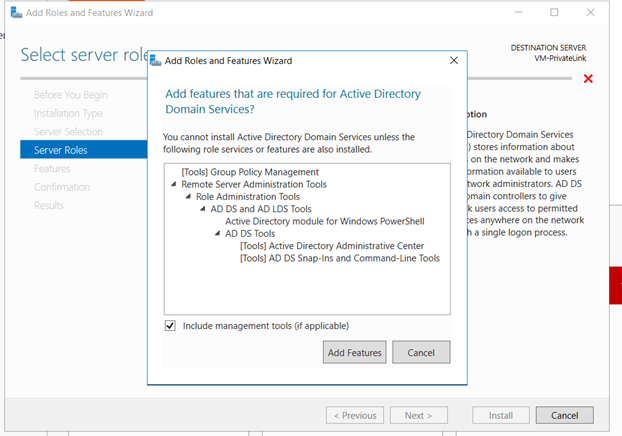Go to the Installation Type step
This screenshot has width=622, height=436.
pos(68,113)
